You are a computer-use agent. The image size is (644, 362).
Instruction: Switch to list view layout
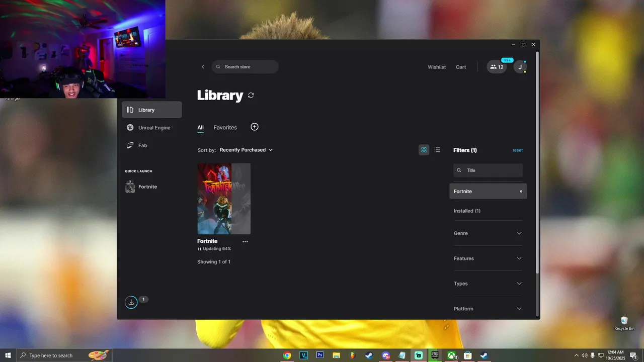(x=437, y=150)
